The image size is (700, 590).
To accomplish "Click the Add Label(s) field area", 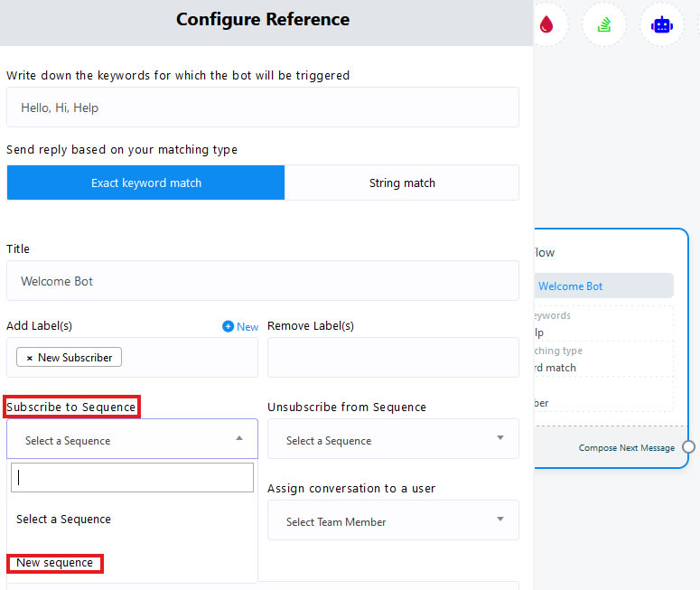I will point(132,357).
